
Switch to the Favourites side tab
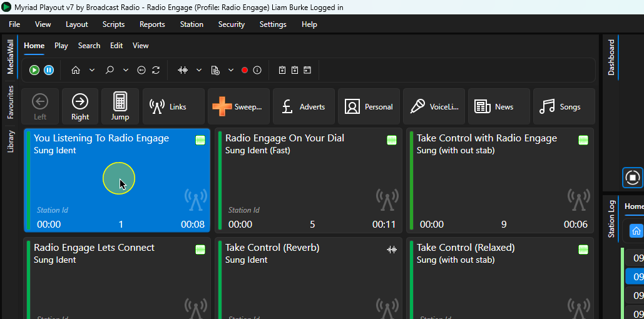(x=11, y=102)
